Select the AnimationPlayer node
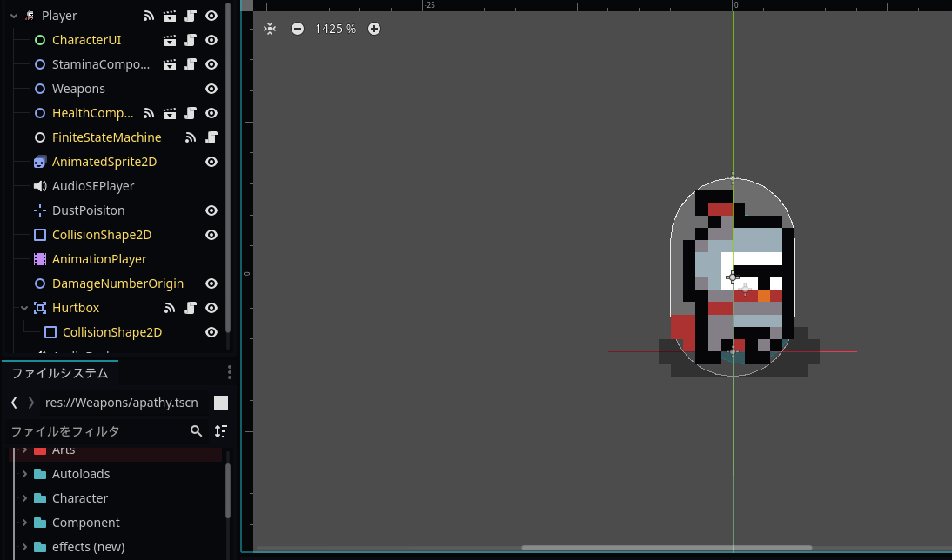 click(99, 259)
